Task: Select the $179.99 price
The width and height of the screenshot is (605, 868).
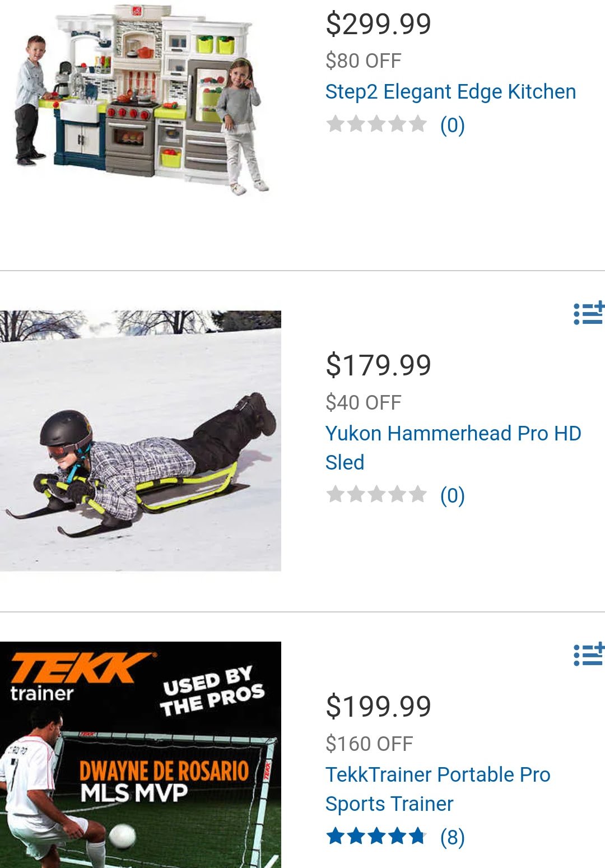Action: point(379,365)
